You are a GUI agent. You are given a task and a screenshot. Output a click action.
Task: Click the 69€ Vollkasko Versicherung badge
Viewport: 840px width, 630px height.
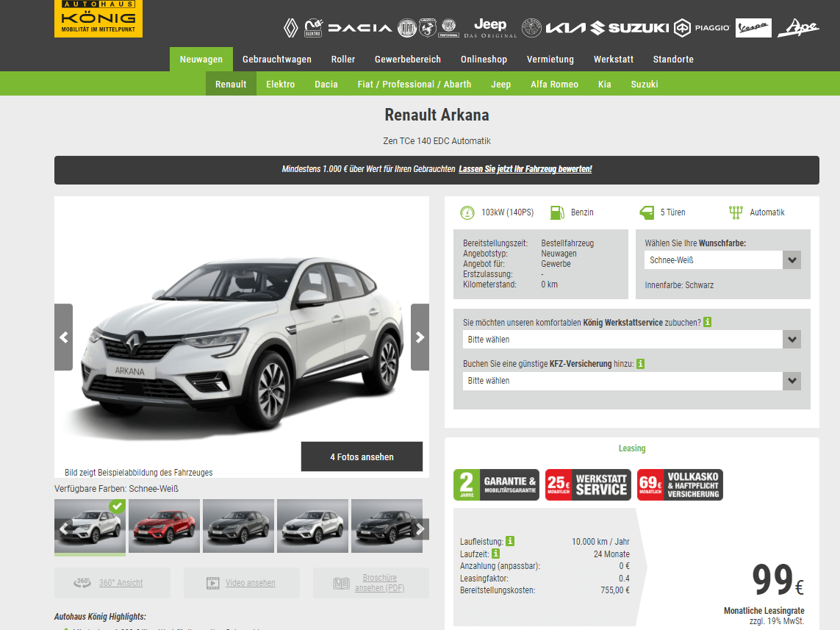click(680, 485)
